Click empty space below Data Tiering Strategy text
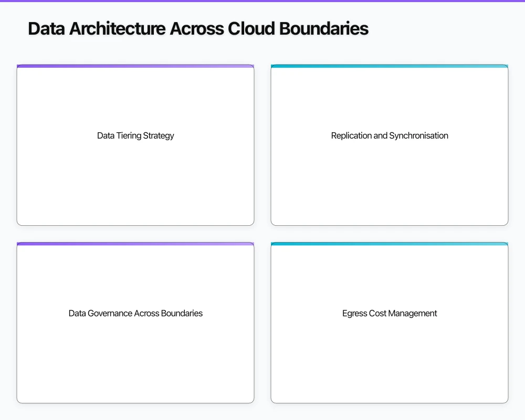This screenshot has width=525, height=420. 135,184
